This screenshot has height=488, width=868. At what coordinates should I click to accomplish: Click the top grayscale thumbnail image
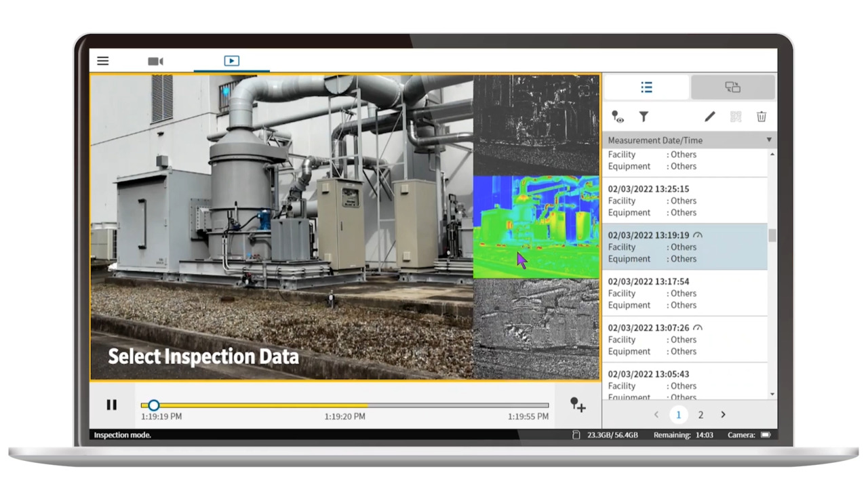[536, 125]
